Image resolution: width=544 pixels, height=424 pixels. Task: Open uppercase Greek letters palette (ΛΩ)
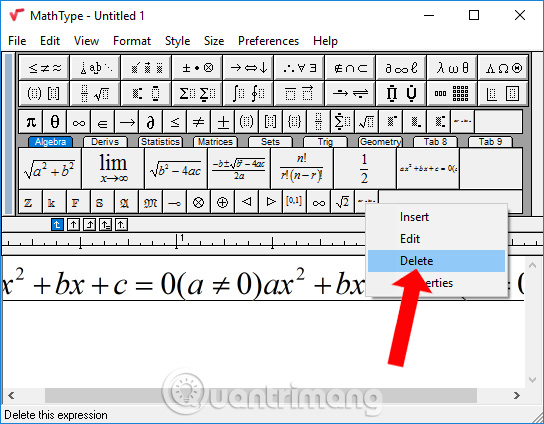503,68
